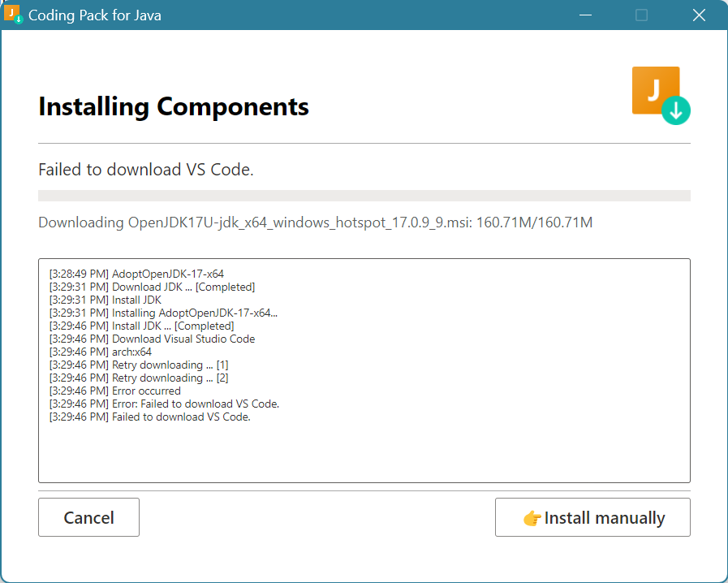Select the 'Download JDK ... [Completed]' log entry

pos(152,287)
